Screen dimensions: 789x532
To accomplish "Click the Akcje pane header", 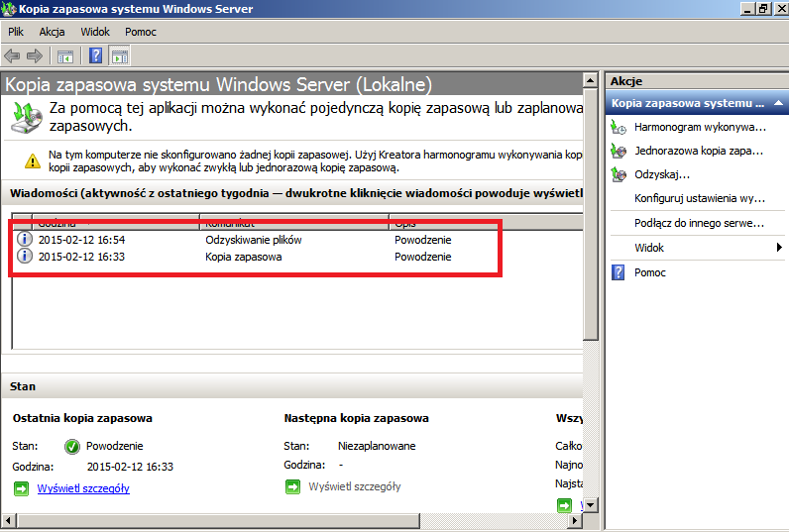I will 697,81.
